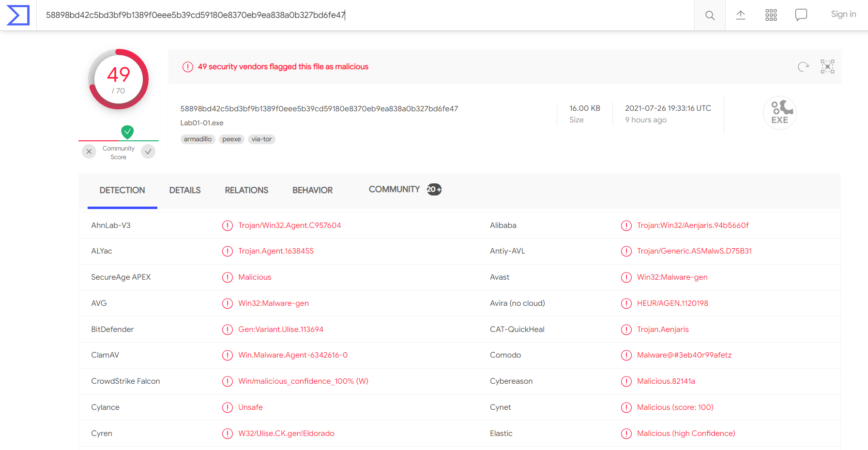868x450 pixels.
Task: Open the upload file icon
Action: [741, 15]
